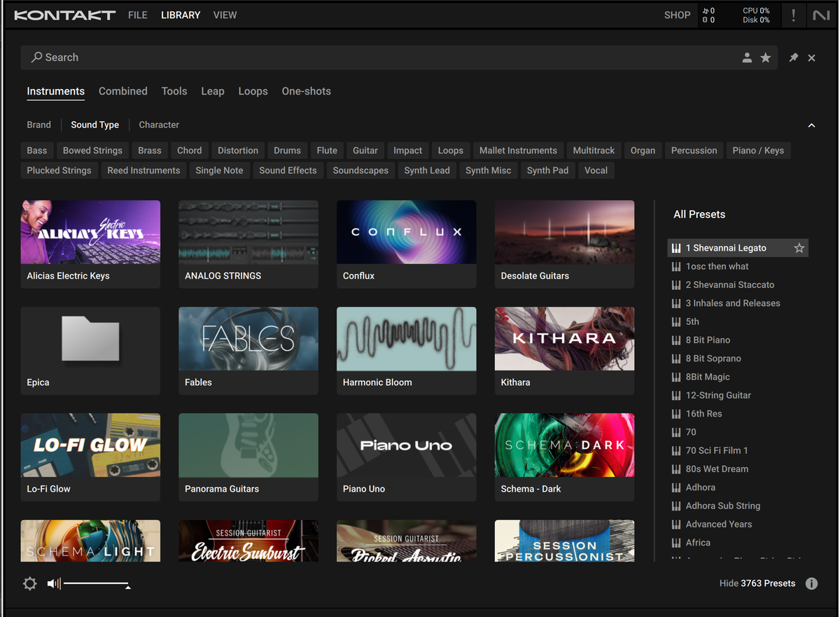Select the Character filter tab

pos(159,125)
